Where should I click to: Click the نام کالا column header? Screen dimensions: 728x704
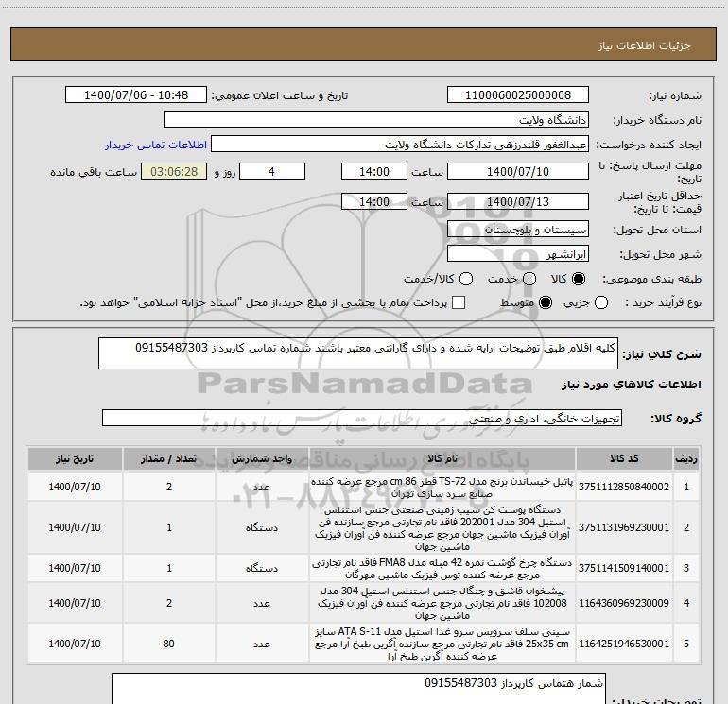[442, 458]
